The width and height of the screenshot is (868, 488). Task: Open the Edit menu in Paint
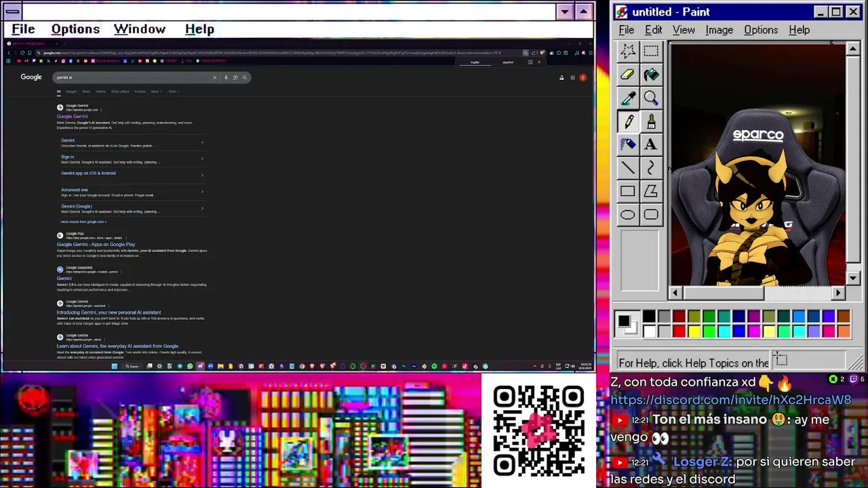653,30
